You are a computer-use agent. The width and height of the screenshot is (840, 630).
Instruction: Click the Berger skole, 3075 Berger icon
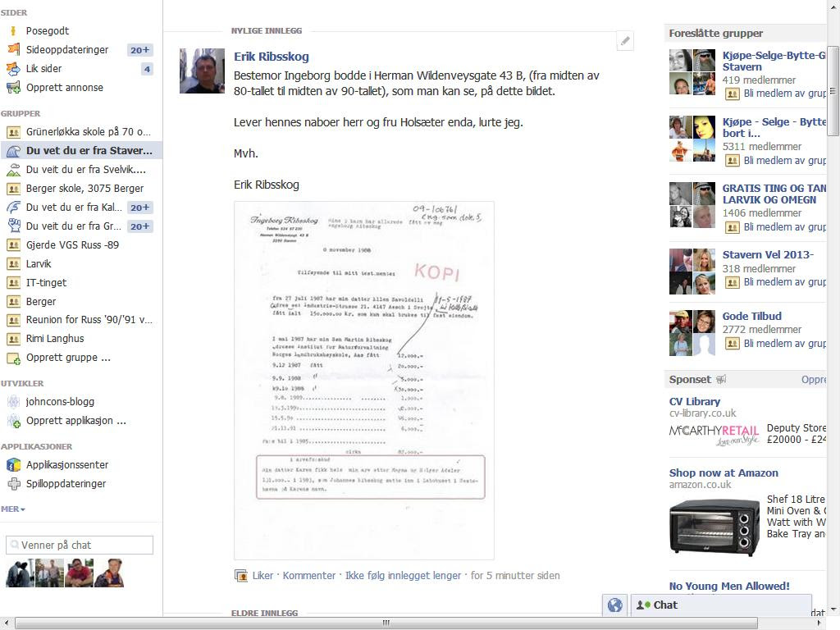click(x=13, y=189)
